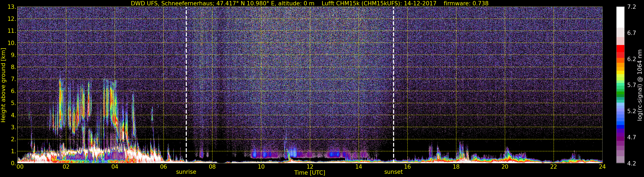Click the colorbar value '7.2'

[632, 7]
